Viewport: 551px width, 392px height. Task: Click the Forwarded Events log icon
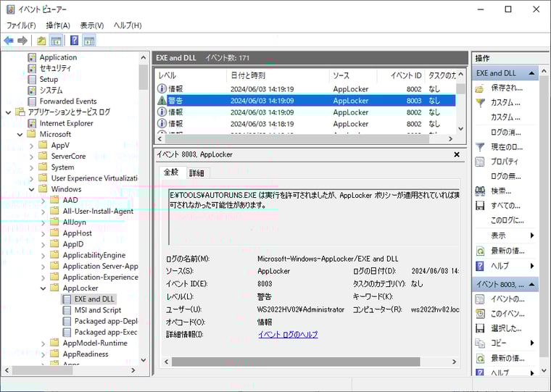(x=32, y=101)
